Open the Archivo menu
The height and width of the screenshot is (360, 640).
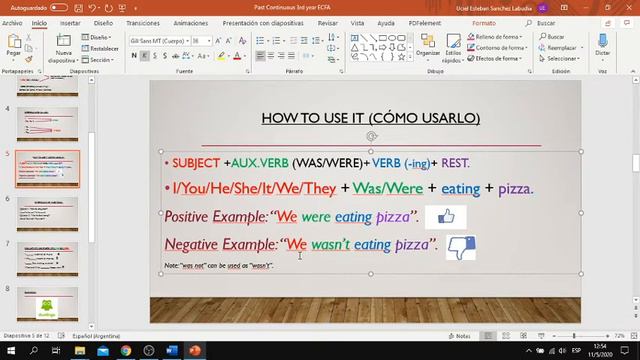point(12,23)
